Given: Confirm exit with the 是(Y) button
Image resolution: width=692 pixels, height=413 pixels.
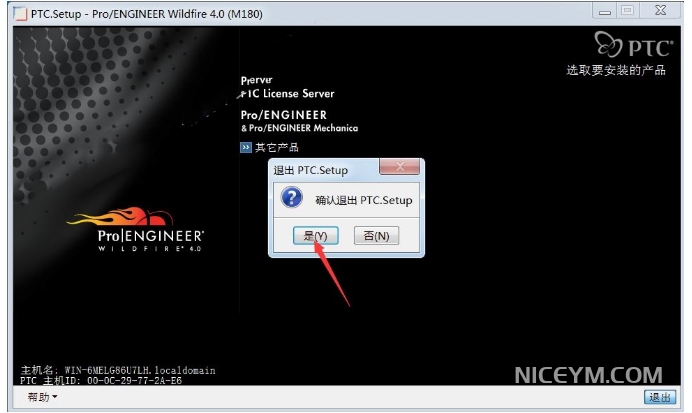Looking at the screenshot, I should click(x=316, y=236).
